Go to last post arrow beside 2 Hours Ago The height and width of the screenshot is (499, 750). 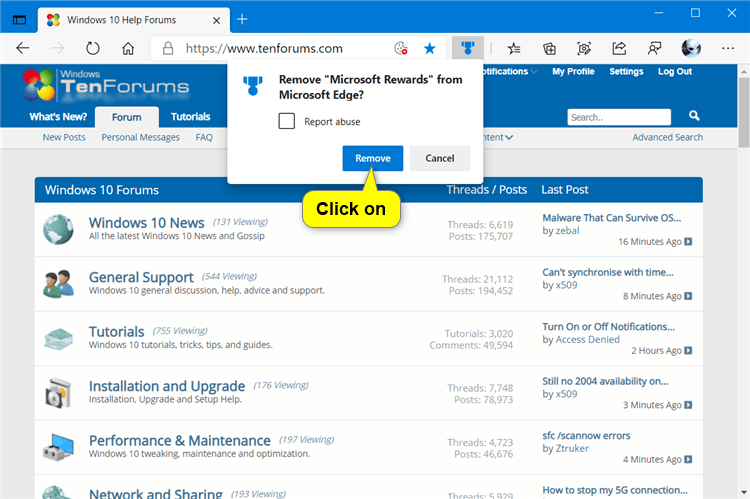[x=688, y=351]
